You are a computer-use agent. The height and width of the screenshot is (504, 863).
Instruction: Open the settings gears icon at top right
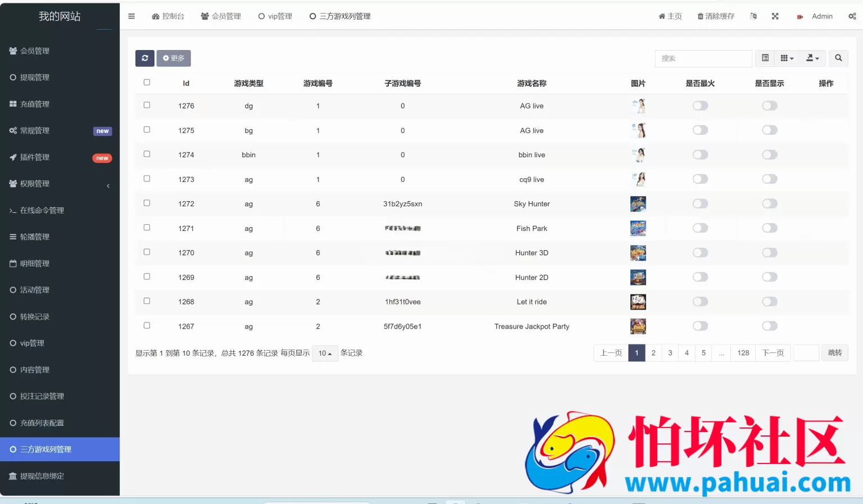(x=852, y=16)
